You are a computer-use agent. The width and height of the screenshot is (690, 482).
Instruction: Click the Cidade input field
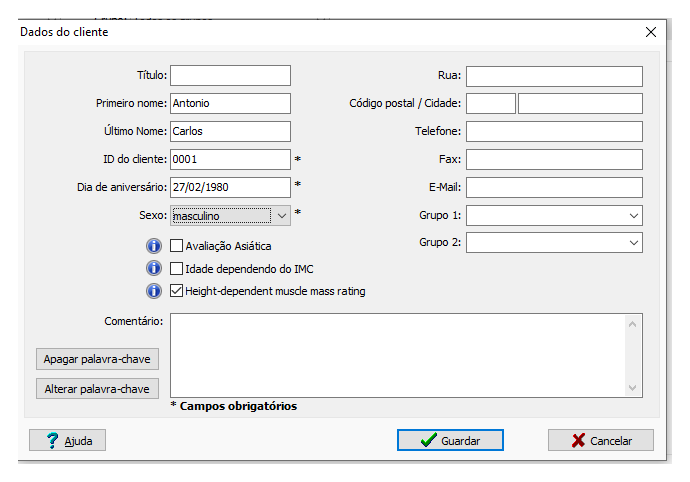[x=580, y=103]
